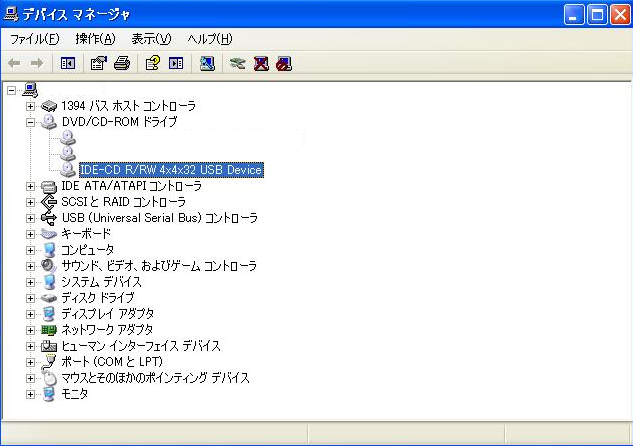This screenshot has height=446, width=633.
Task: Expand the システム デバイス node
Action: click(x=30, y=282)
